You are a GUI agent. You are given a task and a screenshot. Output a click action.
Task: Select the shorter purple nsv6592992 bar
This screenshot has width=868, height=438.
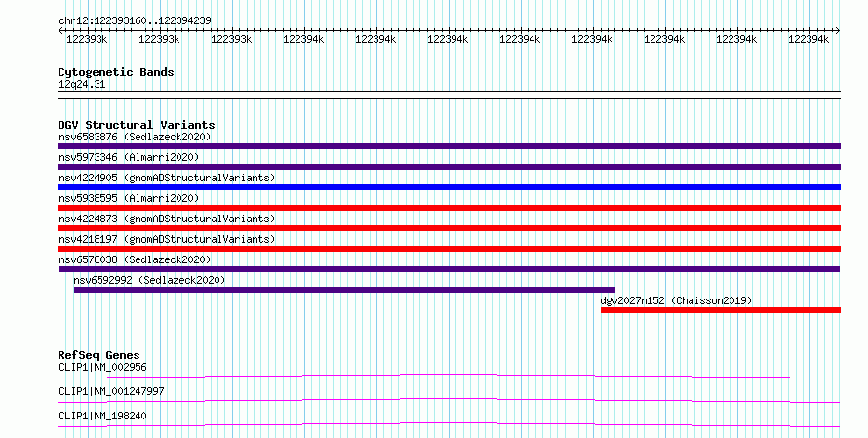tap(344, 290)
